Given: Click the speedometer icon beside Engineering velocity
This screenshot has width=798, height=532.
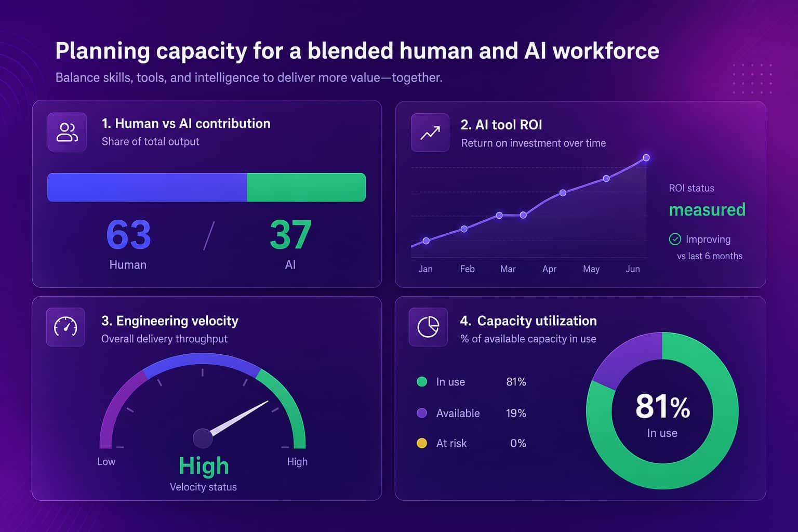Looking at the screenshot, I should pyautogui.click(x=65, y=327).
